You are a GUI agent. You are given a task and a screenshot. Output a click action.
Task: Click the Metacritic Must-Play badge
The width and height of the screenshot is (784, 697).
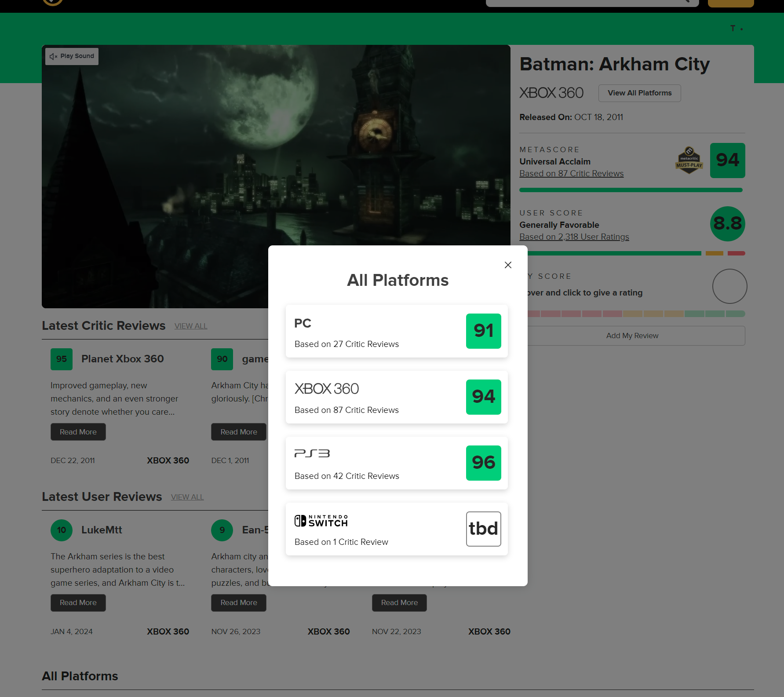click(x=689, y=161)
